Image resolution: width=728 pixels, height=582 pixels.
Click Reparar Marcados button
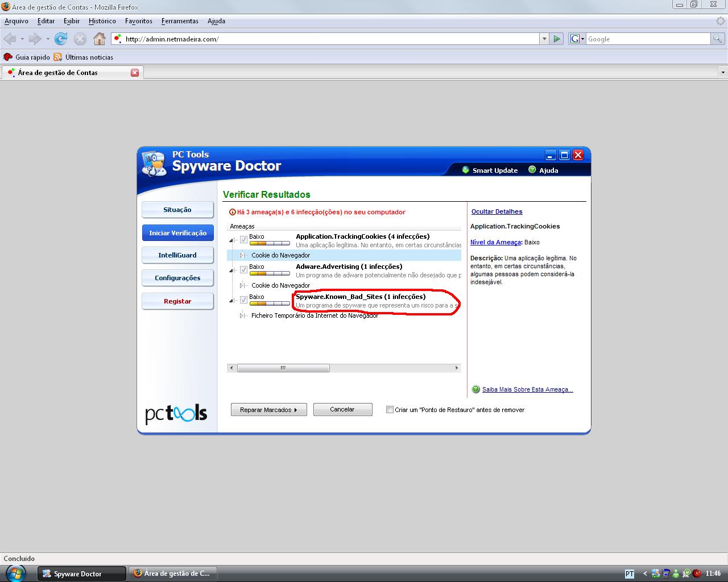coord(268,410)
